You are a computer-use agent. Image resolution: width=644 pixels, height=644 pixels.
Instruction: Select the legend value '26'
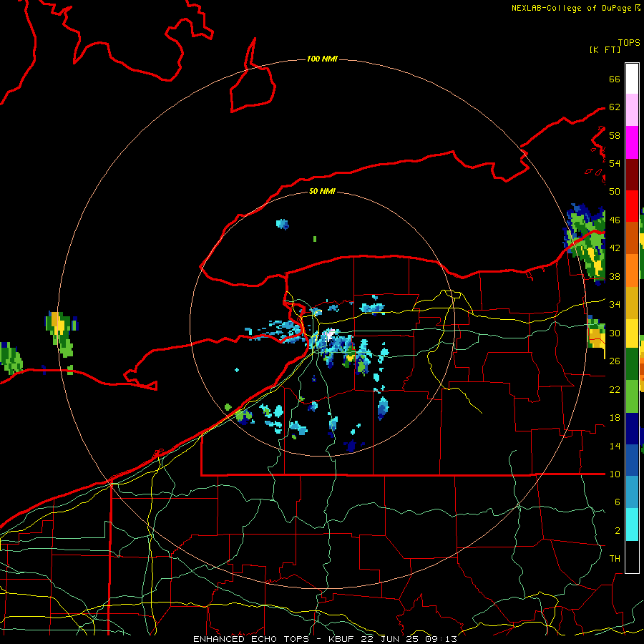pyautogui.click(x=615, y=361)
